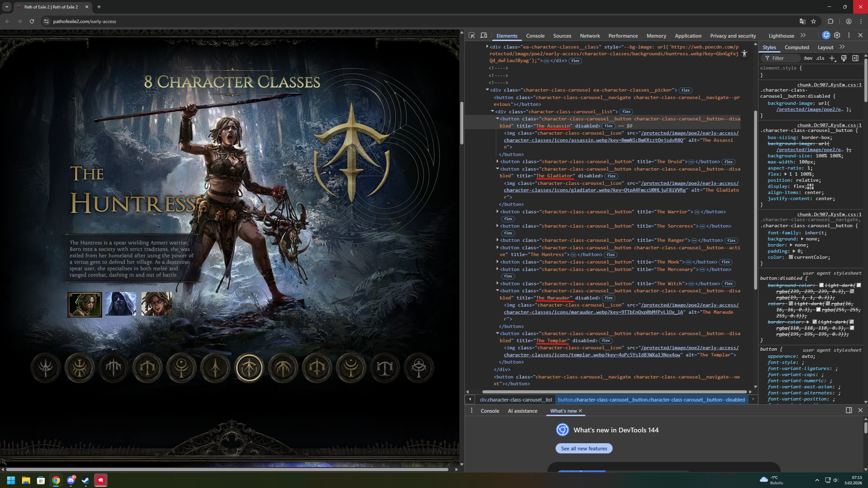Open File Explorer from the taskbar
This screenshot has height=488, width=868.
click(x=26, y=480)
